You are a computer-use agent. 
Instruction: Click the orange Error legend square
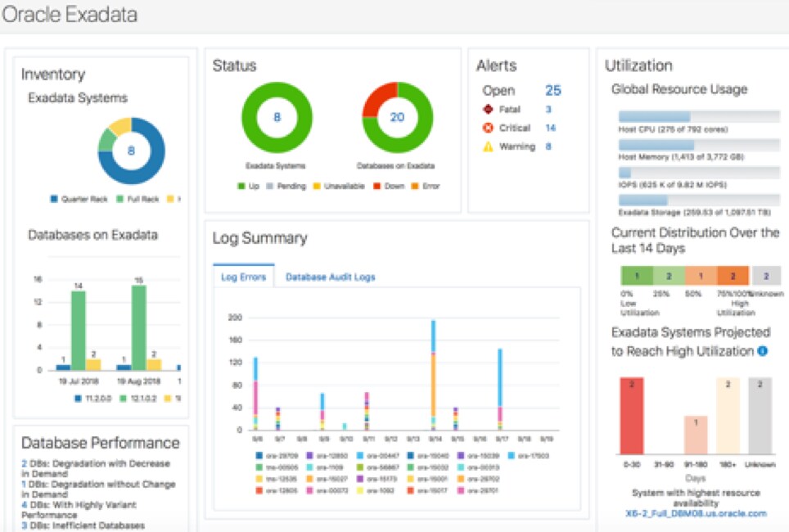point(415,187)
